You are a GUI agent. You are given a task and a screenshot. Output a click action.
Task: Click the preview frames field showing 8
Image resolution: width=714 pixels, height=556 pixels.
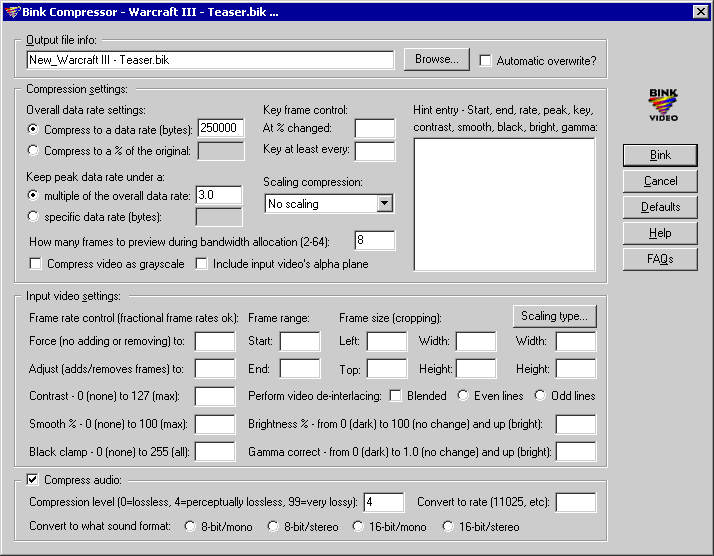(x=375, y=240)
